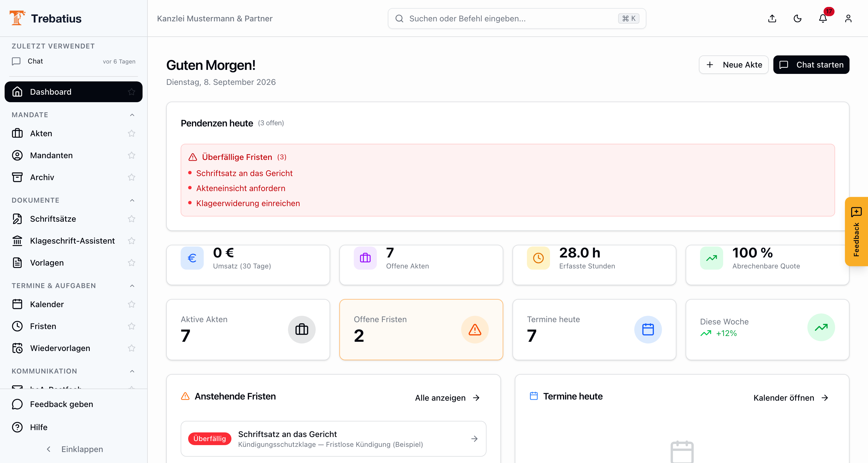Click Alle anzeigen for Anstehende Fristen
Image resolution: width=868 pixels, height=463 pixels.
(447, 398)
